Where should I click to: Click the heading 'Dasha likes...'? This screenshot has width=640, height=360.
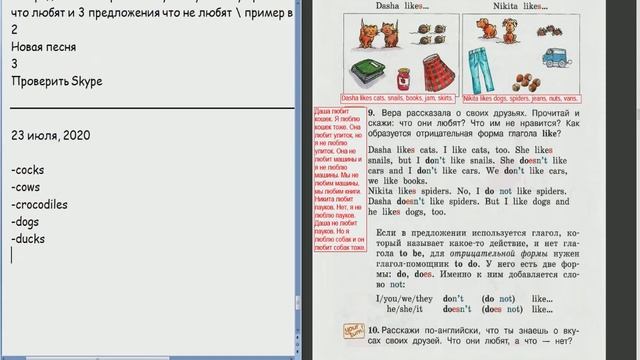click(402, 6)
